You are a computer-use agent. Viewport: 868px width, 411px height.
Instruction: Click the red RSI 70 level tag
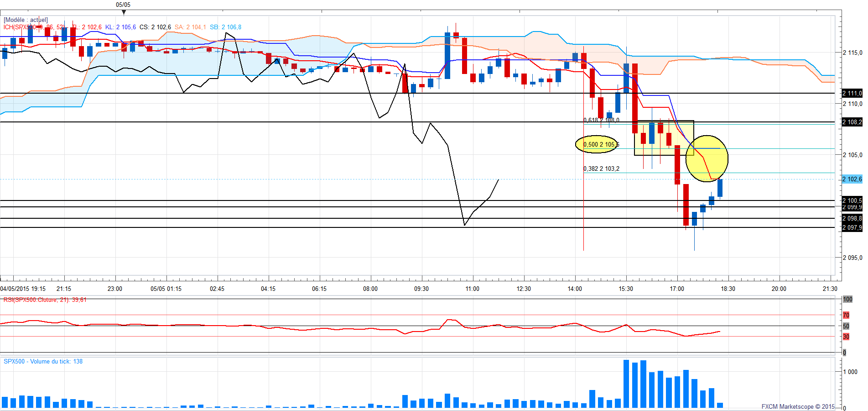846,315
